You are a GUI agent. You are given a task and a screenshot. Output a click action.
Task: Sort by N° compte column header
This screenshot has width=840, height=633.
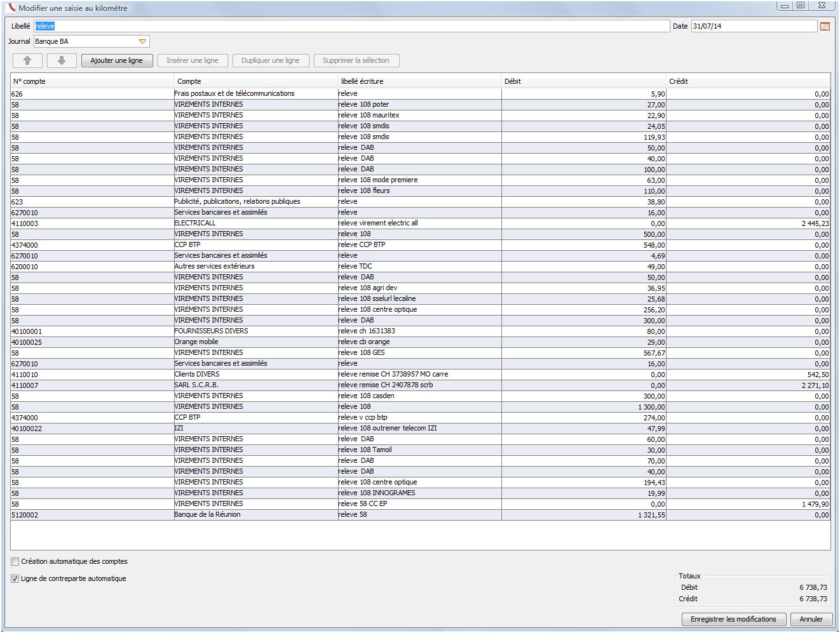92,81
